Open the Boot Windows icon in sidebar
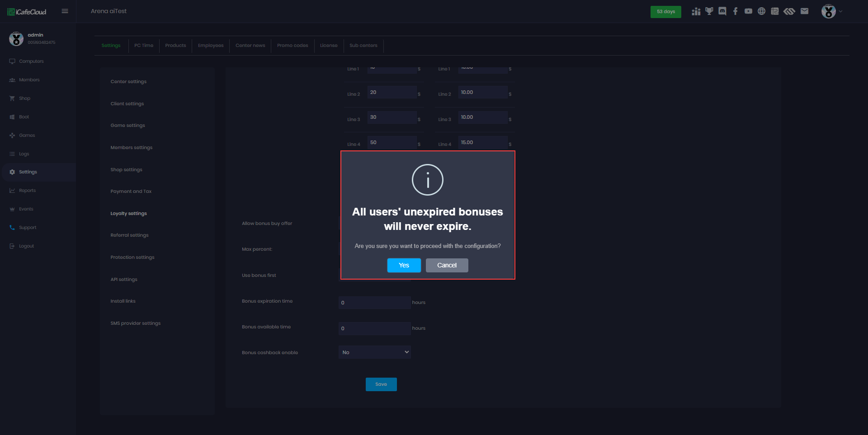The width and height of the screenshot is (868, 435). coord(12,117)
